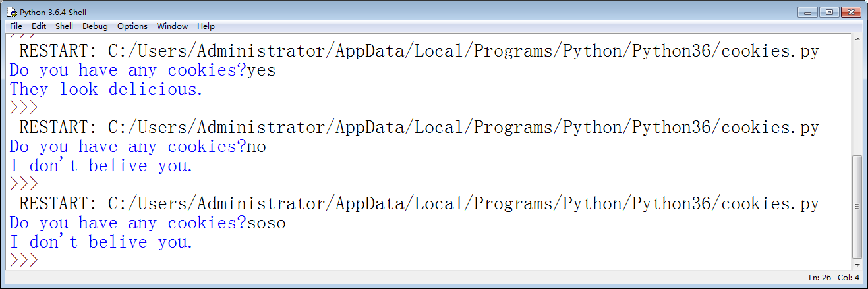Click the scrollbar down arrow
The width and height of the screenshot is (868, 289).
856,264
